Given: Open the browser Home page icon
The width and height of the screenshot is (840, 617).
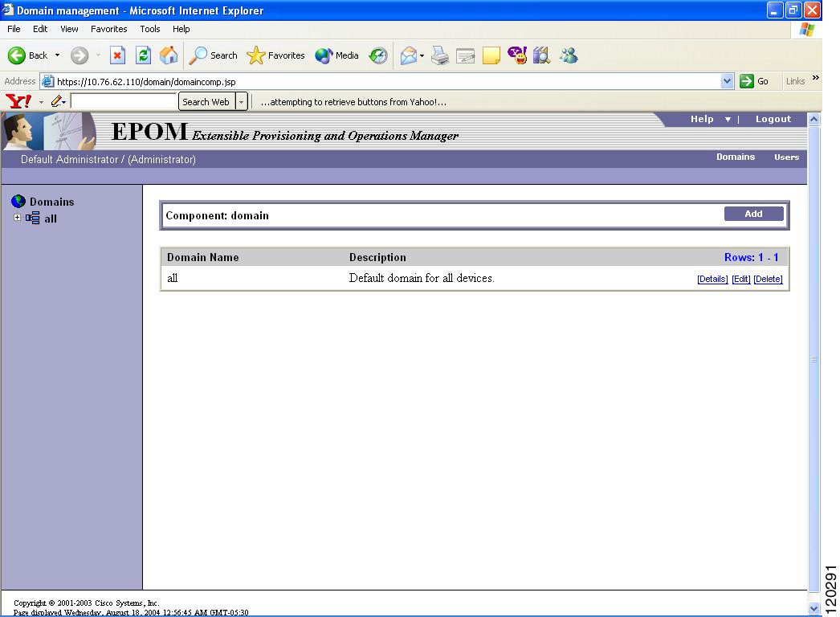Looking at the screenshot, I should click(x=168, y=55).
